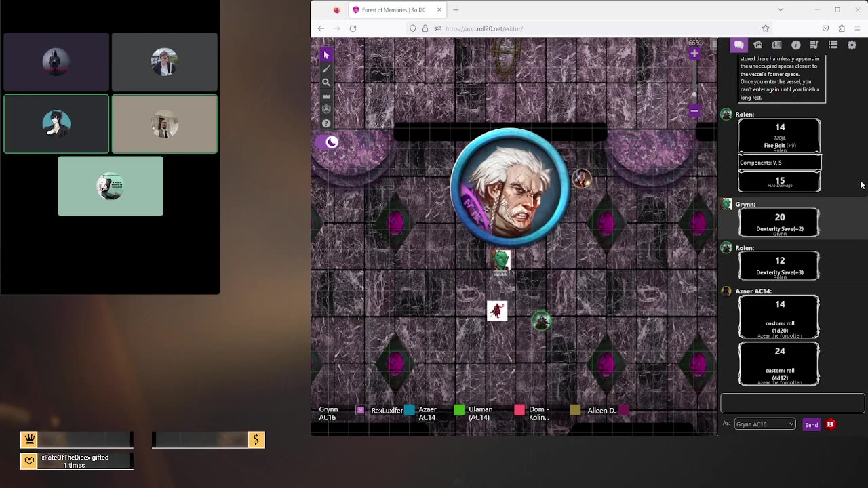The image size is (868, 488).
Task: Open the browser list-all-tabs dropdown
Action: pos(780,9)
